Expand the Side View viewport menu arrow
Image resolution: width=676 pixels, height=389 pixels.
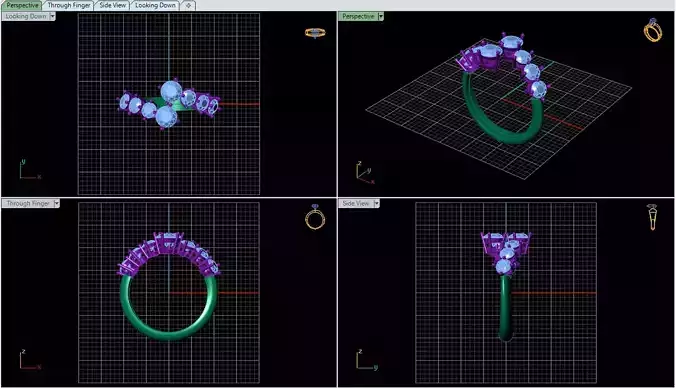[x=377, y=203]
